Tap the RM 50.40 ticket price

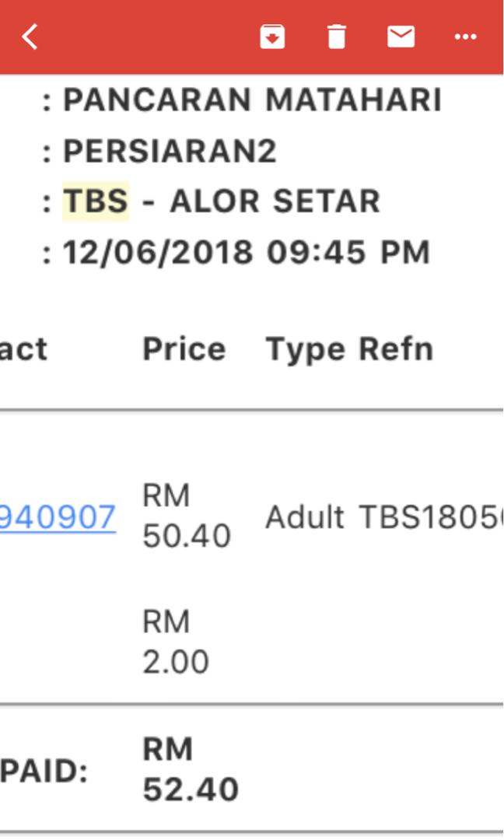tap(187, 516)
